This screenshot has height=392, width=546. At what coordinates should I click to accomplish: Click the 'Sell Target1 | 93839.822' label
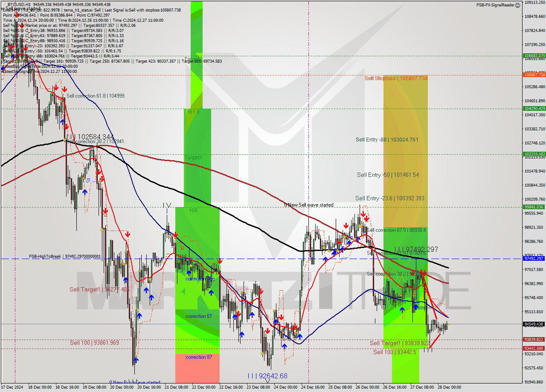point(400,343)
